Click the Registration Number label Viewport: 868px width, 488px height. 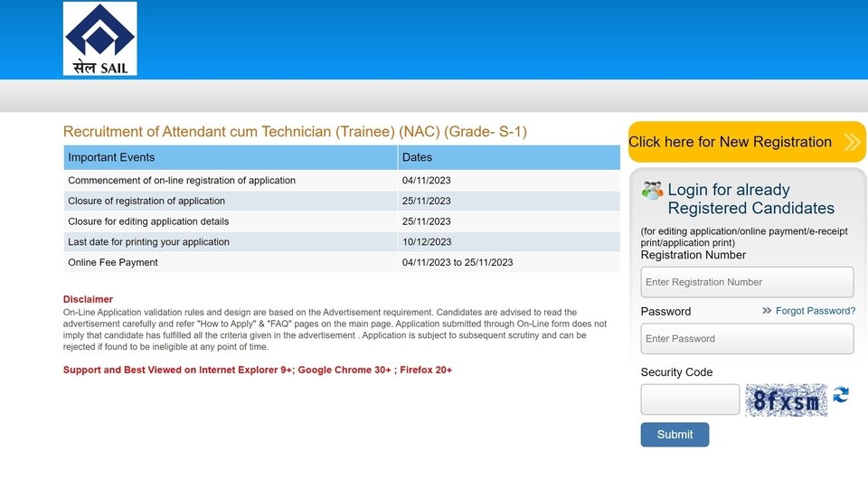click(693, 255)
